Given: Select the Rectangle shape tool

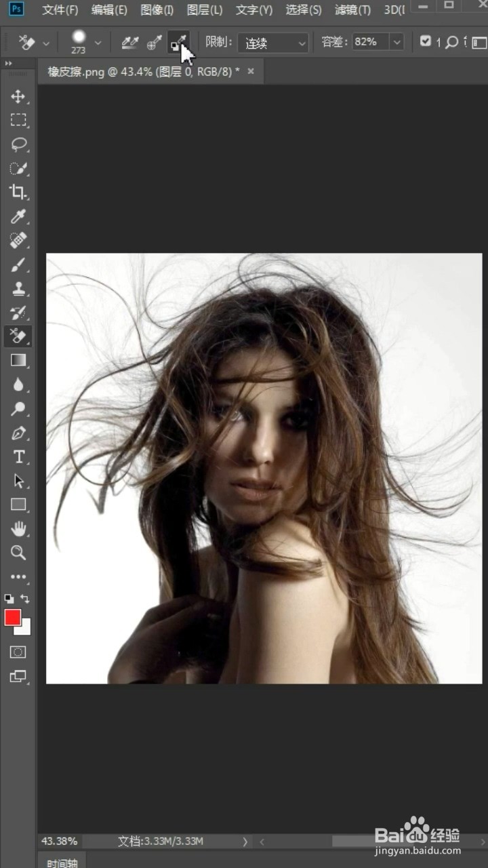Looking at the screenshot, I should pos(18,505).
